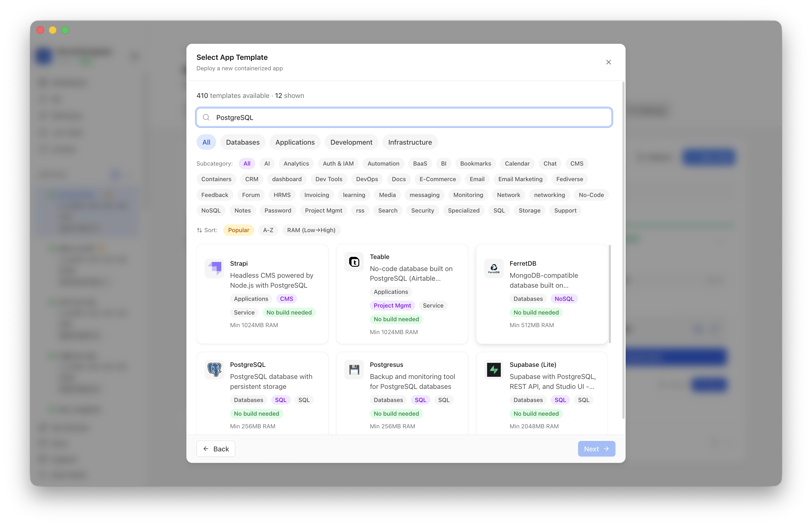Click the Back button

click(216, 449)
